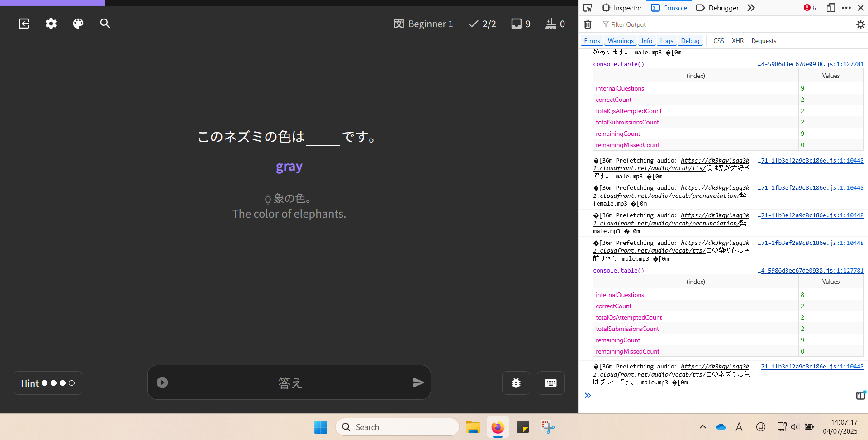
Task: Toggle the Info filter
Action: pos(647,41)
